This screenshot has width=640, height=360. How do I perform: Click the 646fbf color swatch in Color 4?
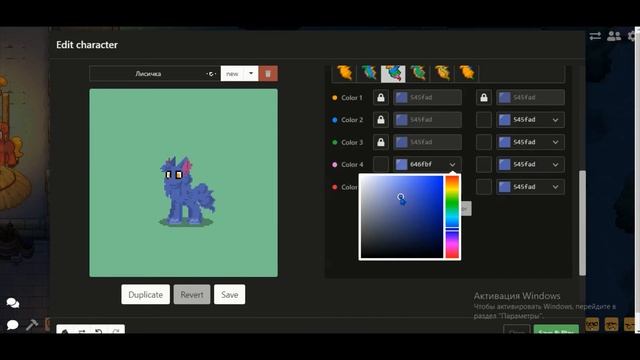[x=402, y=164]
